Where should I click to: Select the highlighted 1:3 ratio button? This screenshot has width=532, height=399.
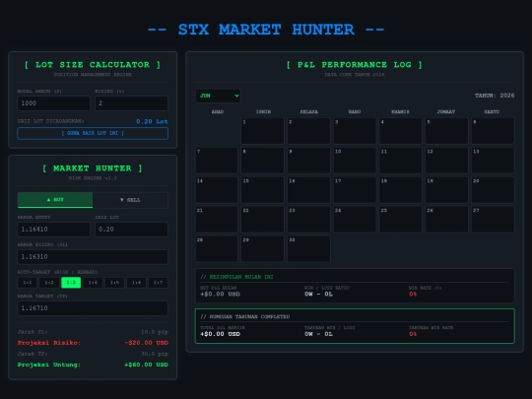pyautogui.click(x=71, y=283)
